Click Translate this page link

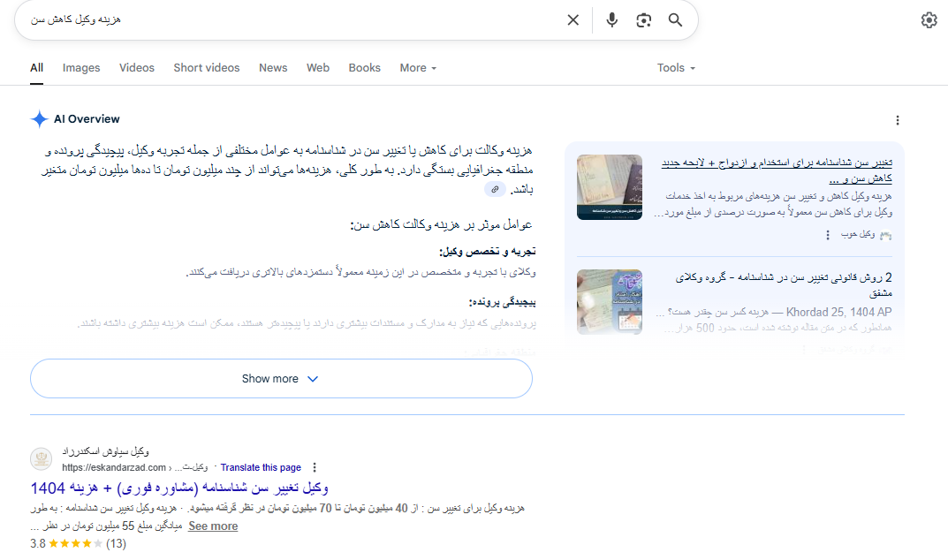click(x=261, y=467)
